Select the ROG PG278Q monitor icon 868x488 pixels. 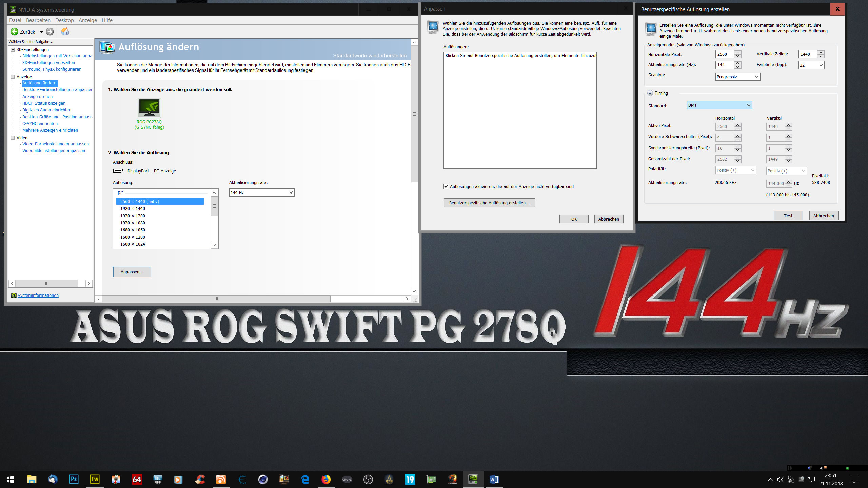pyautogui.click(x=149, y=108)
